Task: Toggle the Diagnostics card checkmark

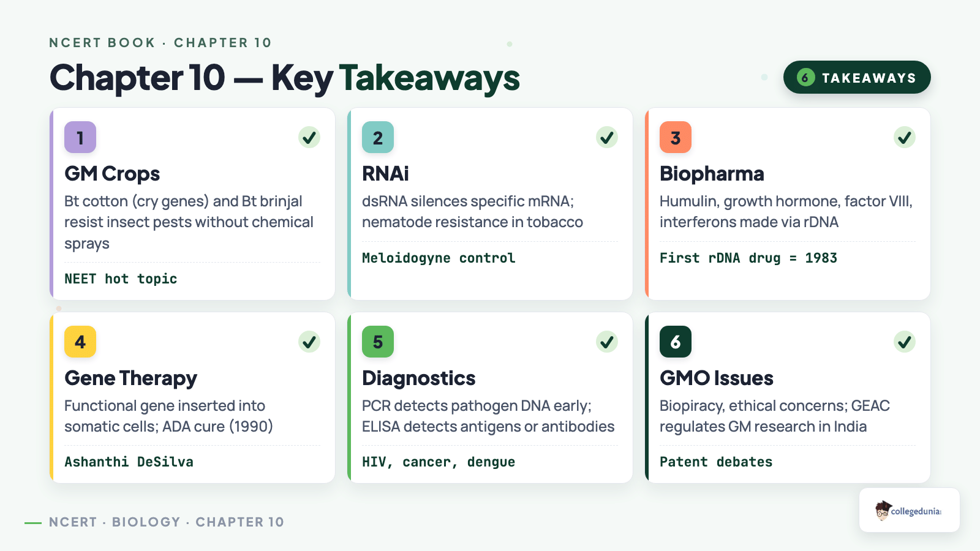Action: click(607, 342)
